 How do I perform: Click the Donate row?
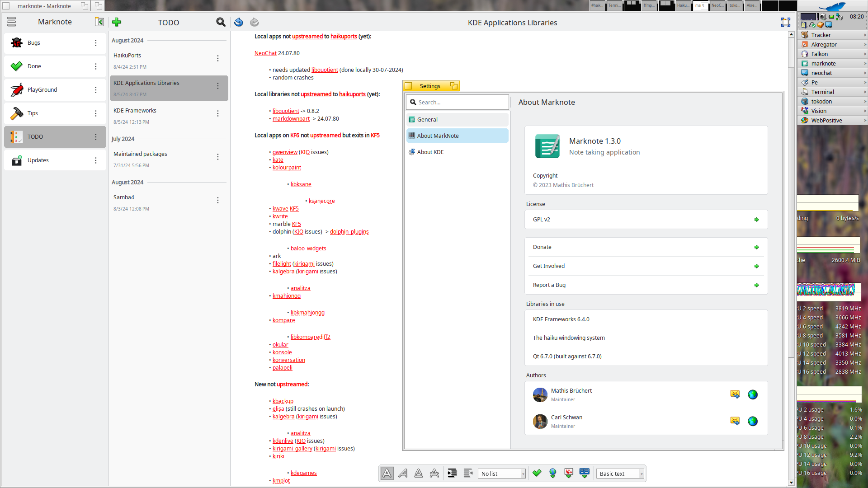pos(646,247)
